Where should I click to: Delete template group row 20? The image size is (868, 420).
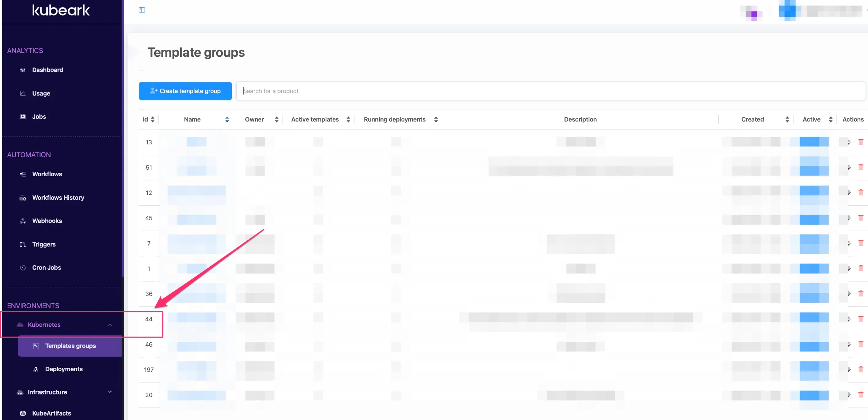861,394
